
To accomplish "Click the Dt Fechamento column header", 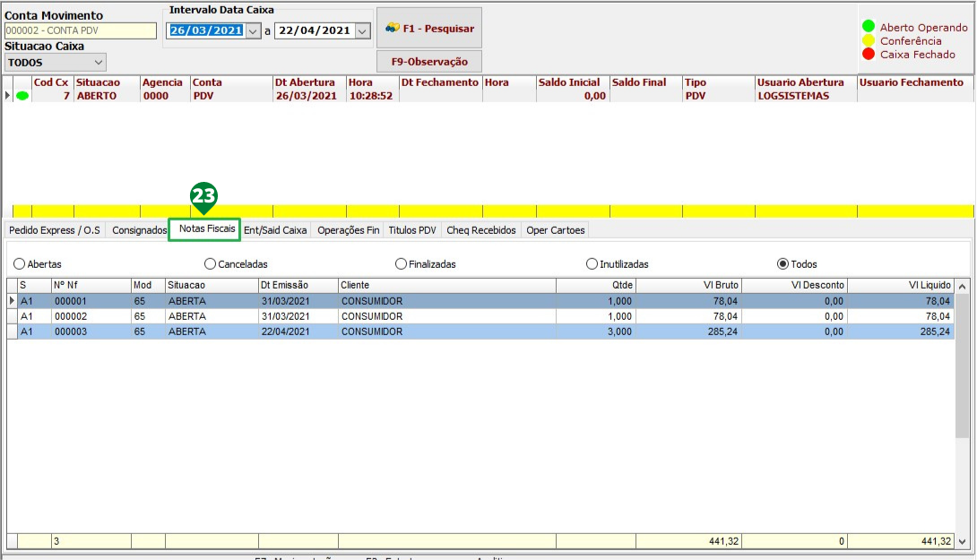I will click(x=440, y=82).
